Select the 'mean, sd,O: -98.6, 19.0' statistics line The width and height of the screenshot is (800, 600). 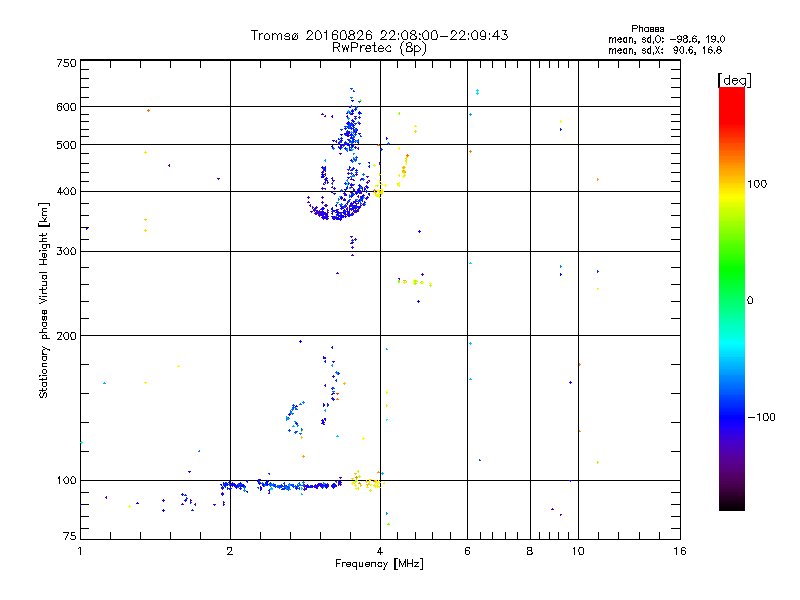click(666, 39)
